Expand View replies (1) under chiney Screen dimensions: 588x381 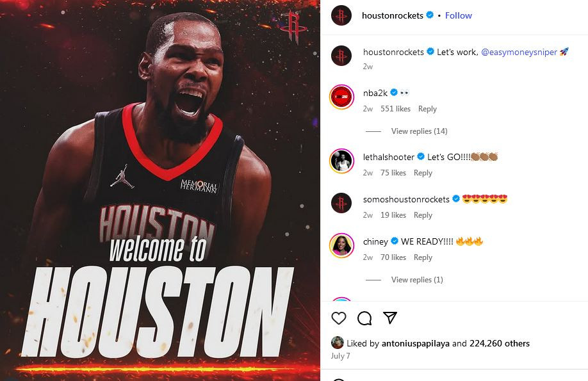417,280
